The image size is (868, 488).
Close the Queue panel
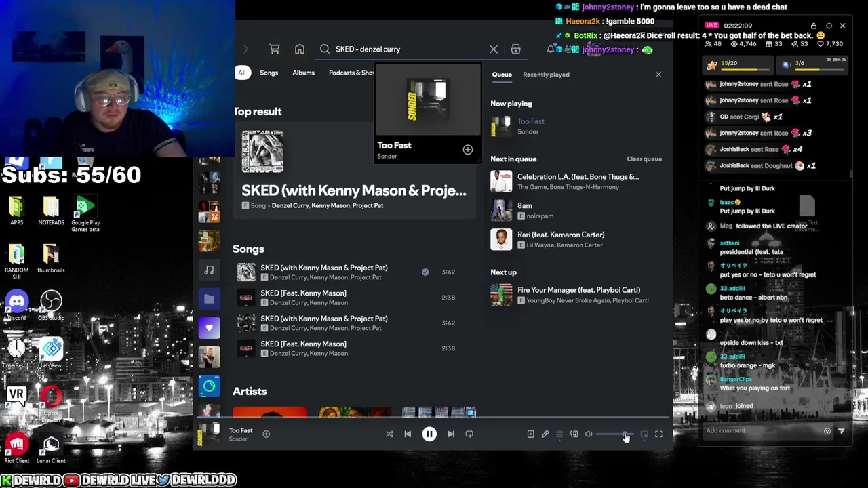pos(658,75)
